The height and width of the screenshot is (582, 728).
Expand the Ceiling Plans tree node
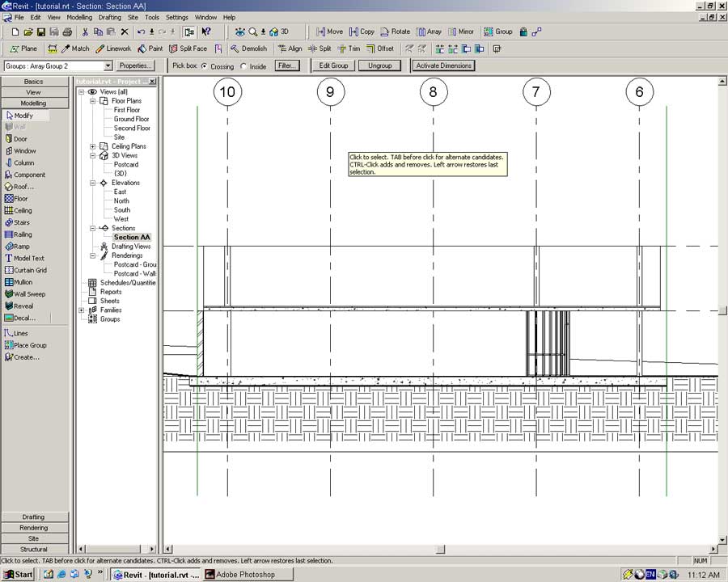[x=93, y=146]
